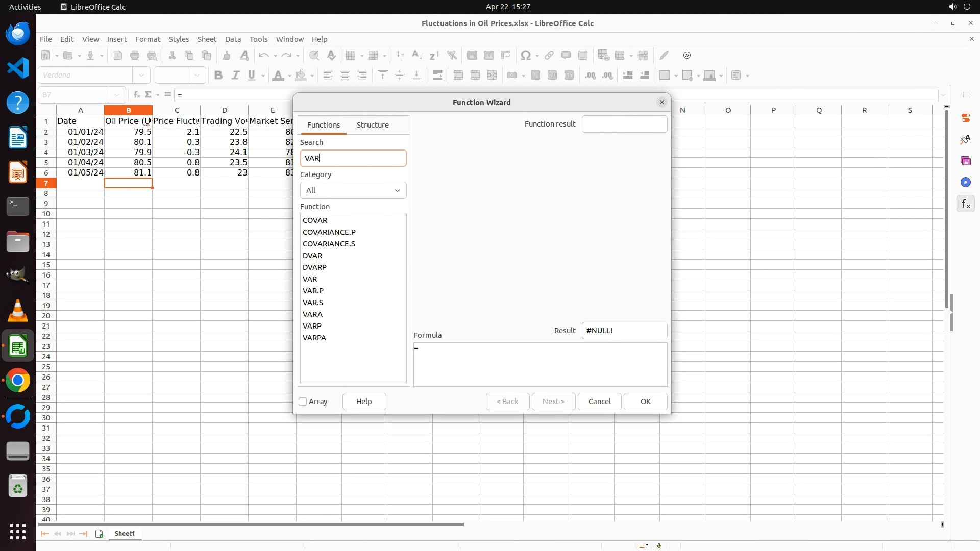The width and height of the screenshot is (980, 551).
Task: Switch to the Structure tab
Action: click(372, 125)
